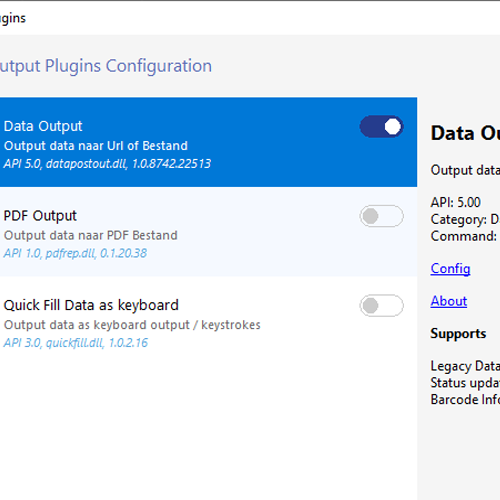The width and height of the screenshot is (500, 500).
Task: Enable the PDF Output plugin toggle
Action: click(381, 216)
